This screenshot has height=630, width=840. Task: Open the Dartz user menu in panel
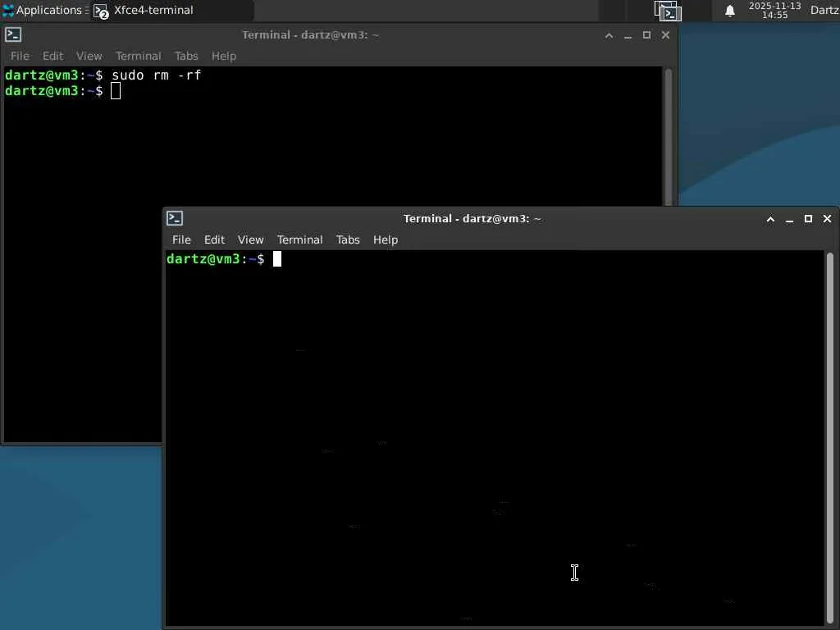pos(825,10)
